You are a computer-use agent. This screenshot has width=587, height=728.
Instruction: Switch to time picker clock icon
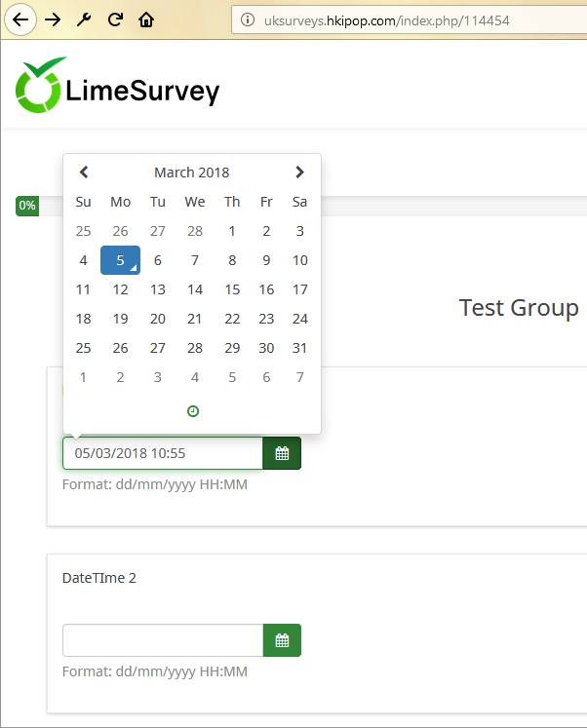coord(193,411)
